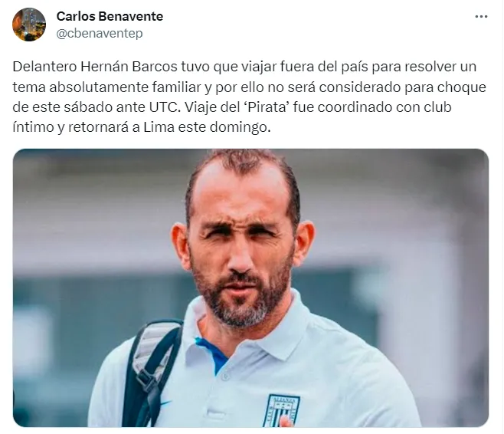Open the attached photo of the player

click(x=250, y=288)
